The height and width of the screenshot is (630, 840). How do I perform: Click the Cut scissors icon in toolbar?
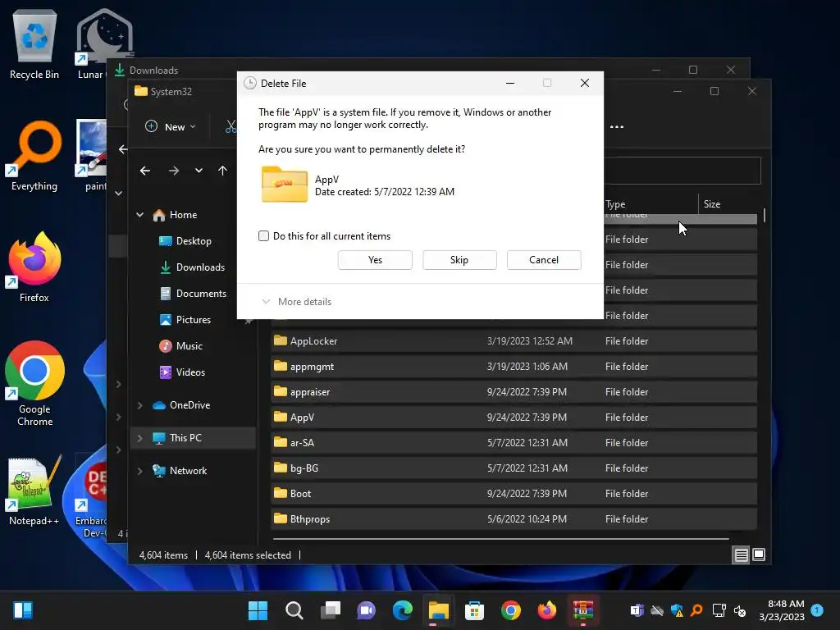(x=231, y=127)
